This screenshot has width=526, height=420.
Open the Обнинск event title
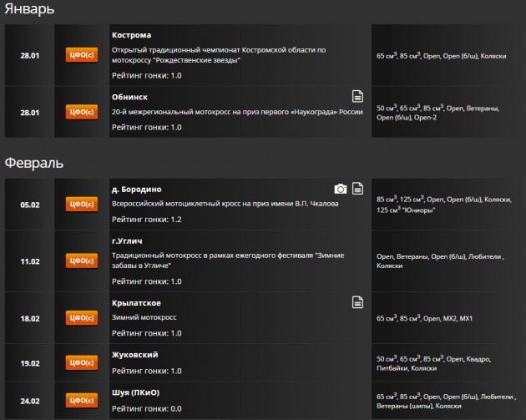[x=129, y=97]
